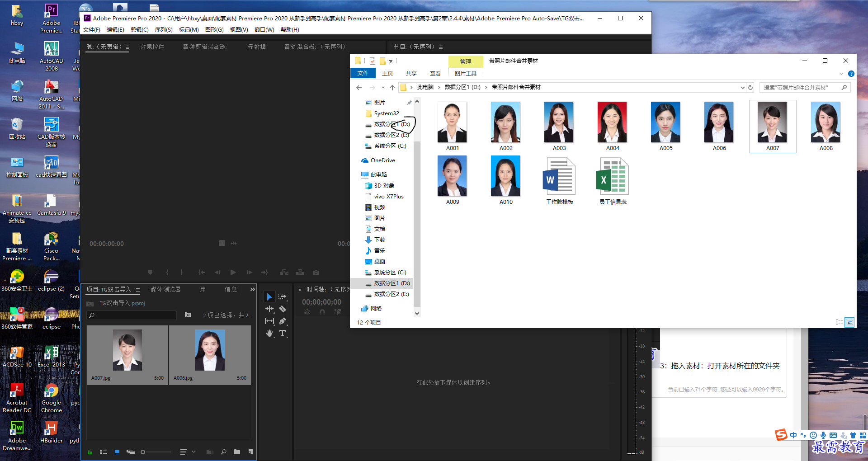The width and height of the screenshot is (868, 461).
Task: Toggle Snap in timeline magnet icon
Action: (x=322, y=312)
